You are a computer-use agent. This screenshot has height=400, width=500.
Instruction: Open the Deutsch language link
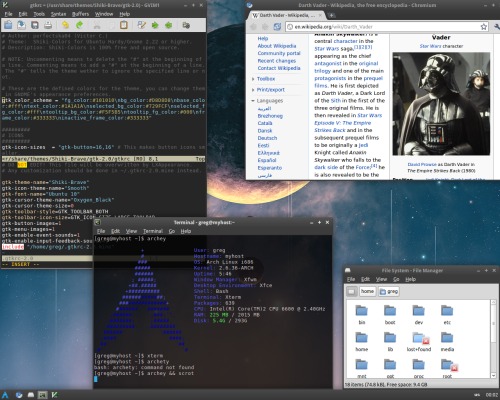pyautogui.click(x=267, y=138)
